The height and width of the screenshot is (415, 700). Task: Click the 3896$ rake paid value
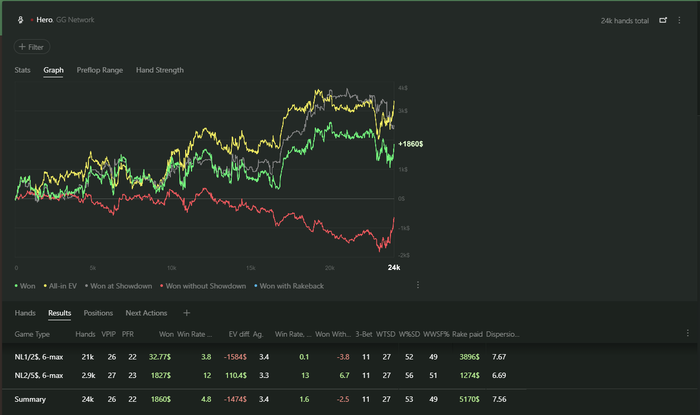(x=469, y=357)
